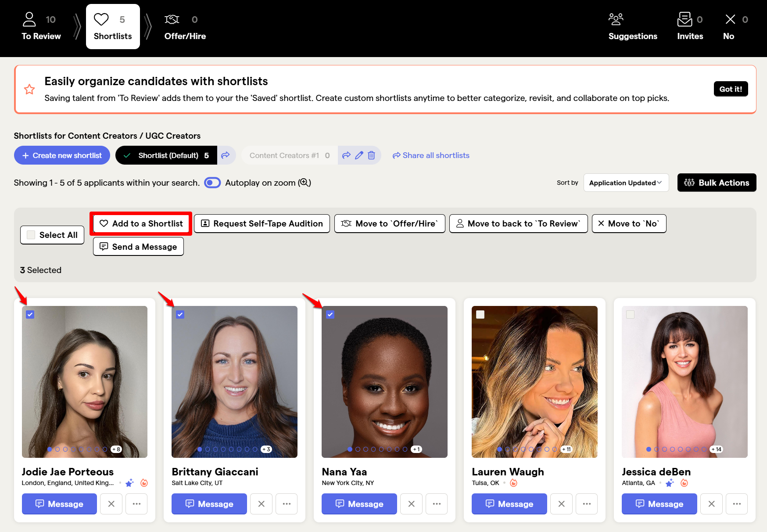
Task: Open the +11 more photos badge on Lauren
Action: (x=566, y=449)
